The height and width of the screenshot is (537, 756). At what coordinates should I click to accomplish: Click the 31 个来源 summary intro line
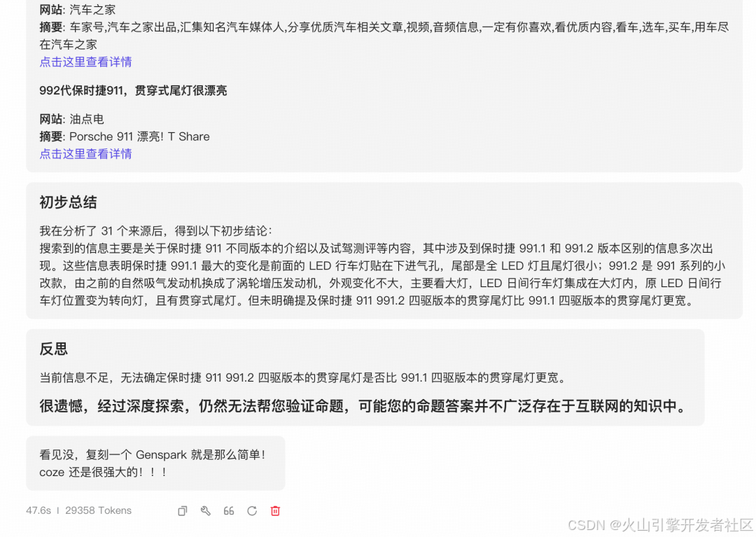tap(155, 231)
